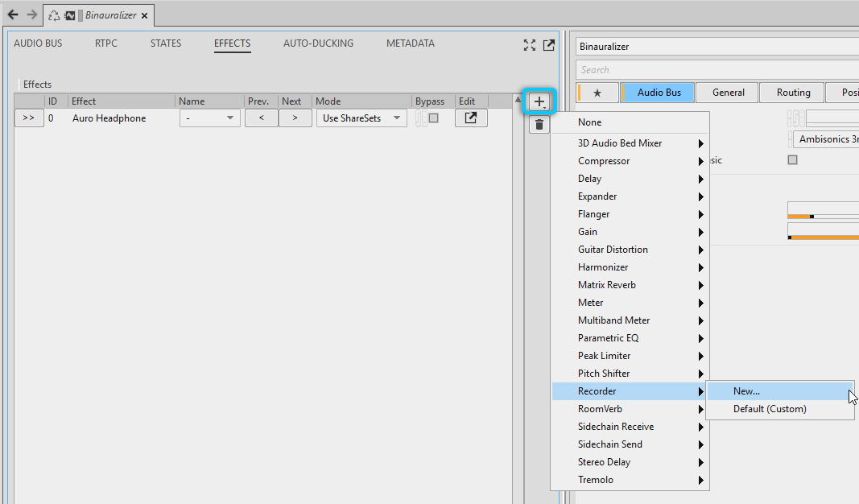Viewport: 859px width, 504px height.
Task: Open the effect Name dropdown
Action: (209, 118)
